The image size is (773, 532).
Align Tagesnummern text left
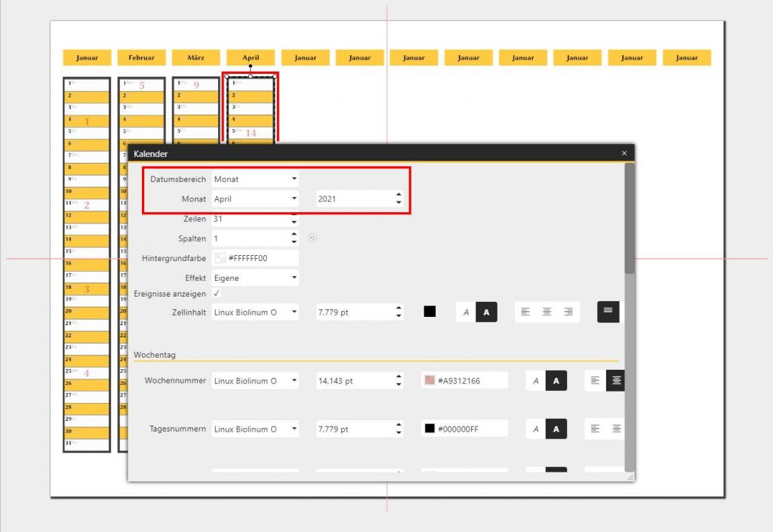(595, 429)
